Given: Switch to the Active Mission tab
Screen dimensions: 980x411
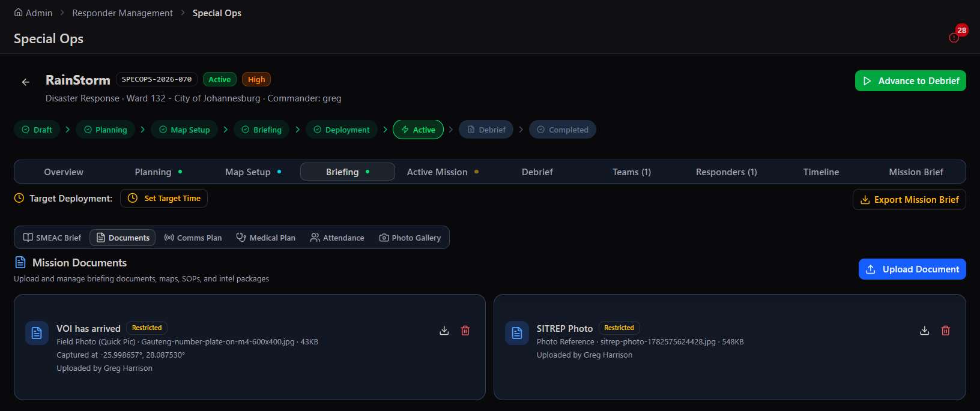Looking at the screenshot, I should click(x=443, y=172).
